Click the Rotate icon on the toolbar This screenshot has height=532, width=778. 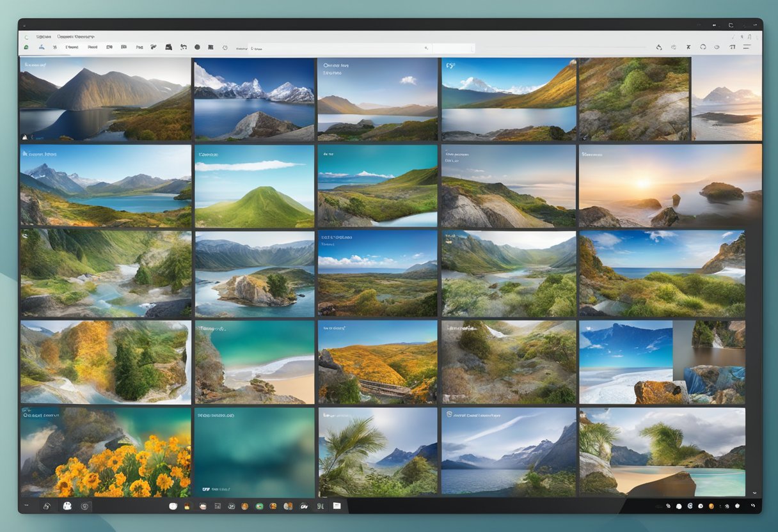coord(184,47)
